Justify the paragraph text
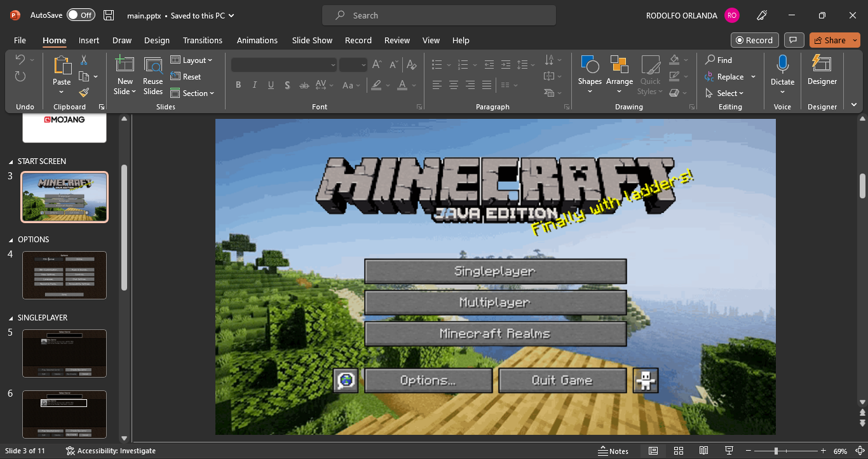The width and height of the screenshot is (868, 459). [487, 85]
